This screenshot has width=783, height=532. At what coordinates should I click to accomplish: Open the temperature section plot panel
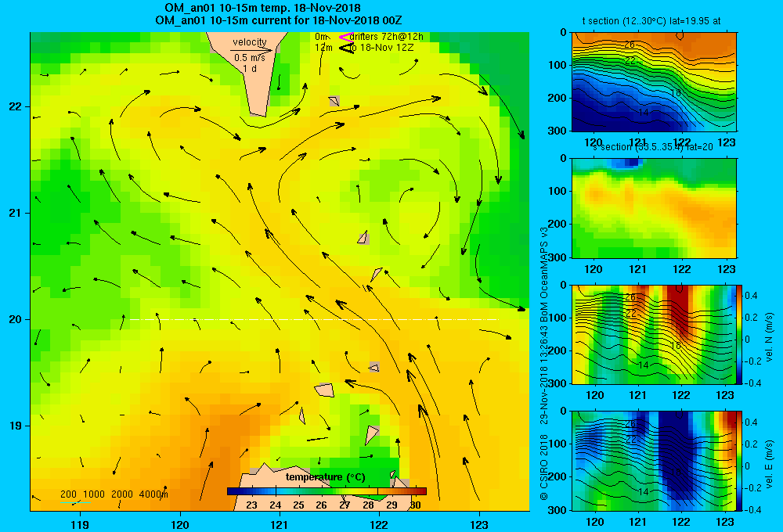(654, 82)
